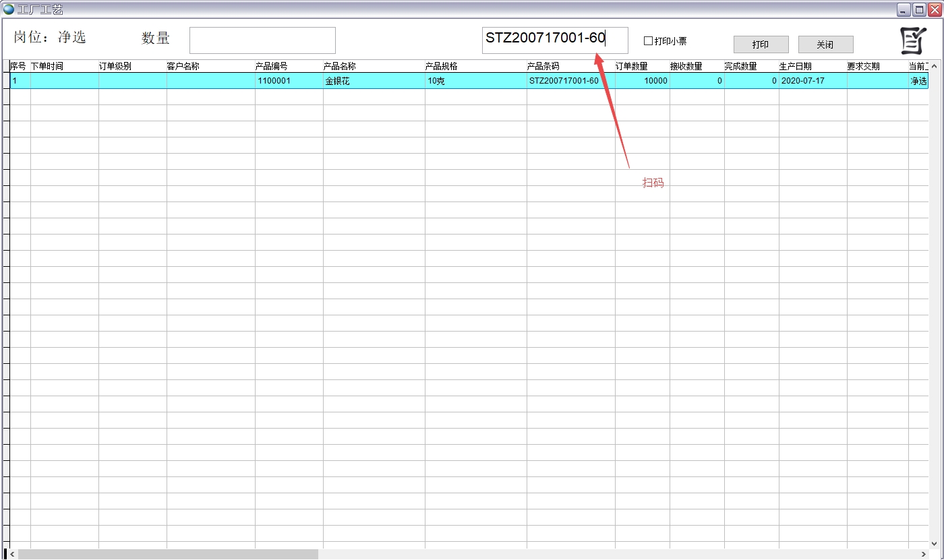This screenshot has width=944, height=560.
Task: Click the 2020-07-17 production date cell
Action: click(x=812, y=81)
